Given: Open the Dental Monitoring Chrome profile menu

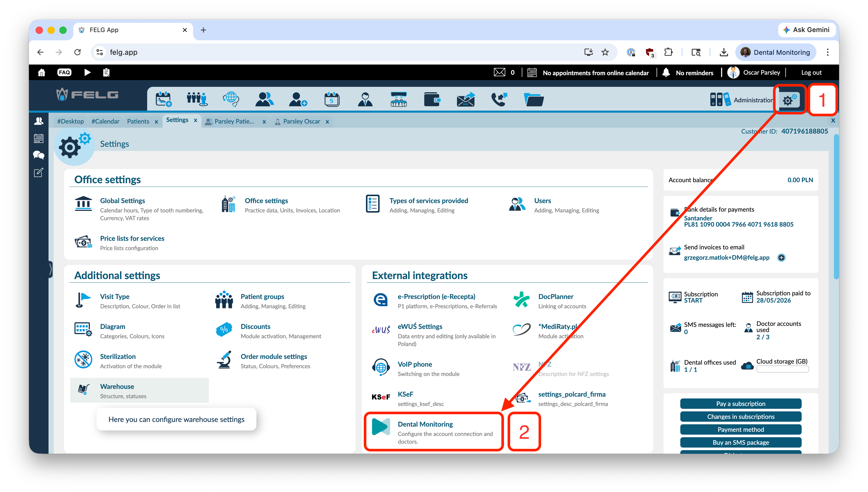Looking at the screenshot, I should click(776, 52).
